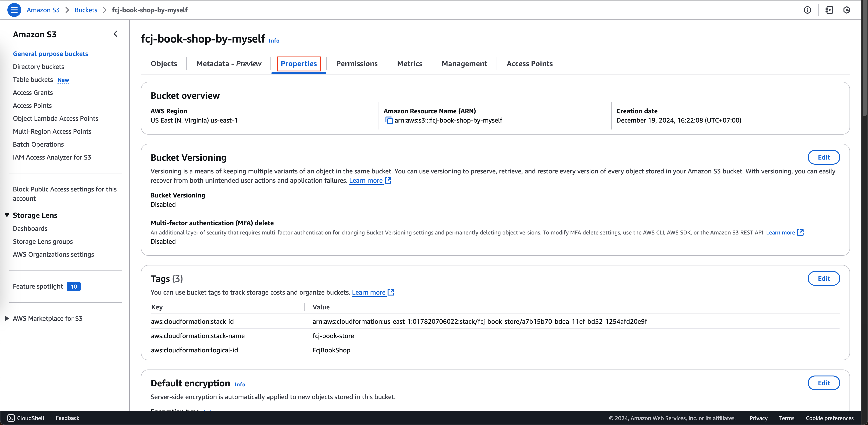The height and width of the screenshot is (425, 868).
Task: Open Info link beside Default encryption
Action: [x=240, y=384]
